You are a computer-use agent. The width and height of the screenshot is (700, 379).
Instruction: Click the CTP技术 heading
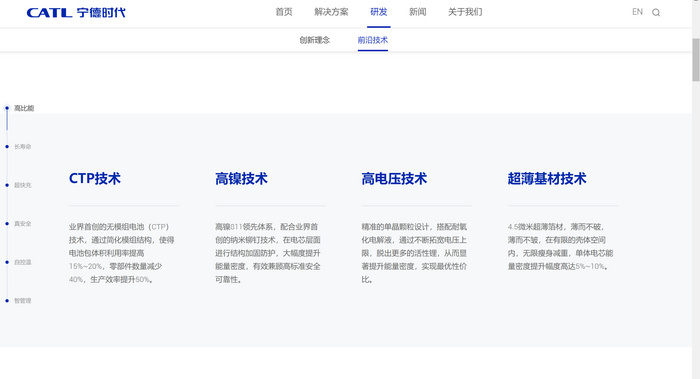(x=95, y=179)
